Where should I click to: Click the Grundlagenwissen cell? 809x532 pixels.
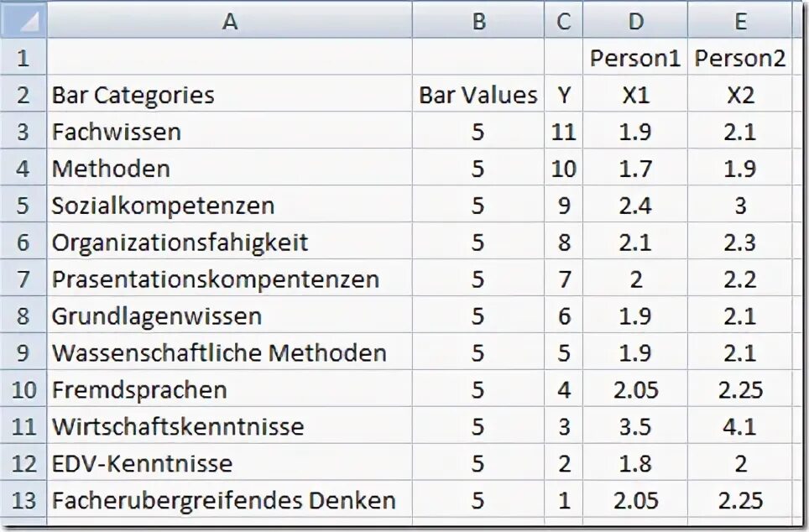[230, 316]
